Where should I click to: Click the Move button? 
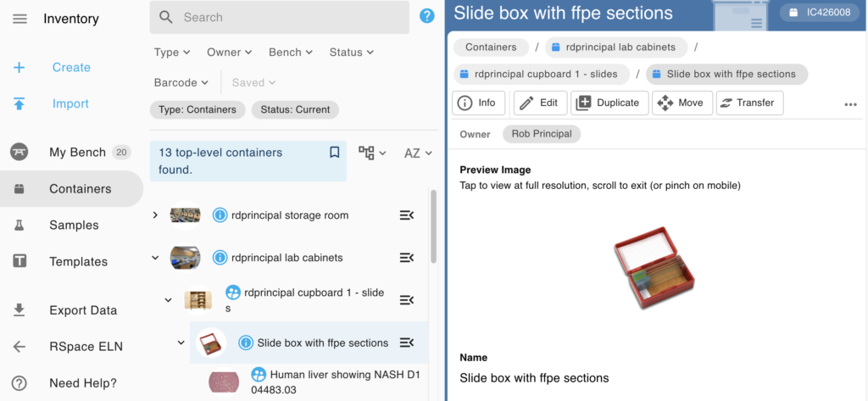tap(682, 103)
